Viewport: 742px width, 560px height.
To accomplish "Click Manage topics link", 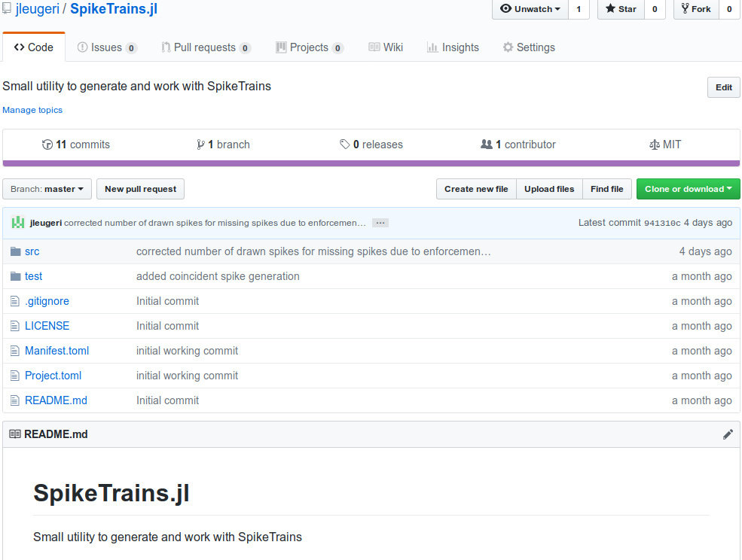I will (x=32, y=110).
